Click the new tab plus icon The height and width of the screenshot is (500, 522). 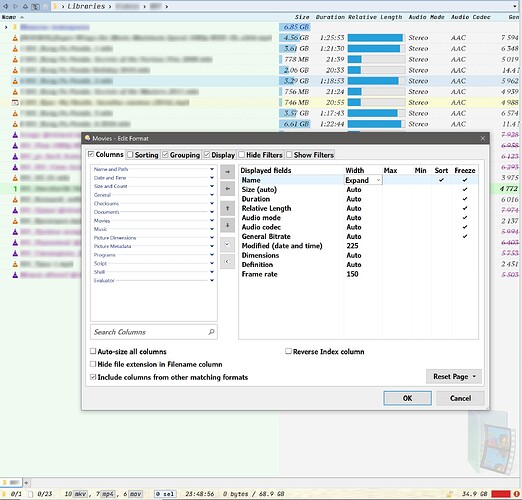point(26,482)
